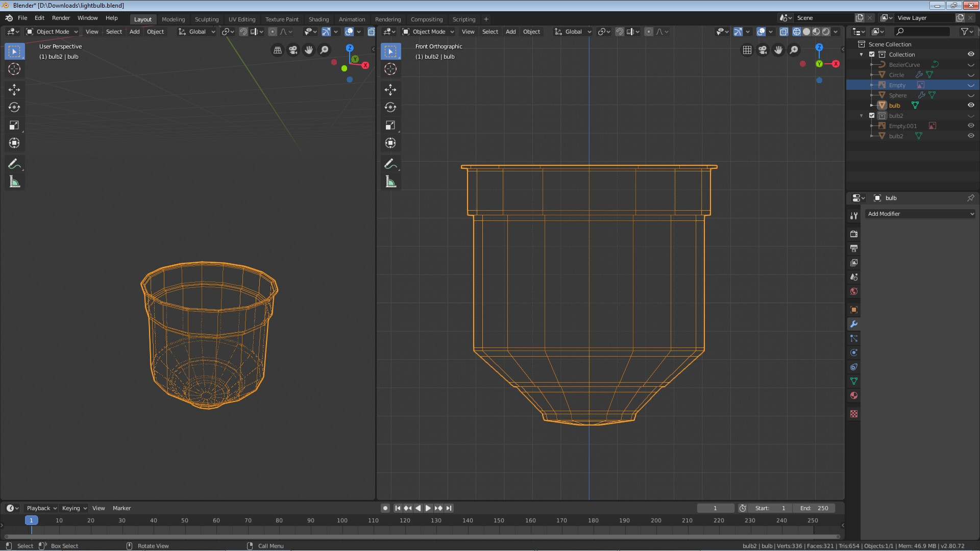This screenshot has width=980, height=551.
Task: Select the Measure tool in Front Orthographic viewport
Action: coord(390,182)
